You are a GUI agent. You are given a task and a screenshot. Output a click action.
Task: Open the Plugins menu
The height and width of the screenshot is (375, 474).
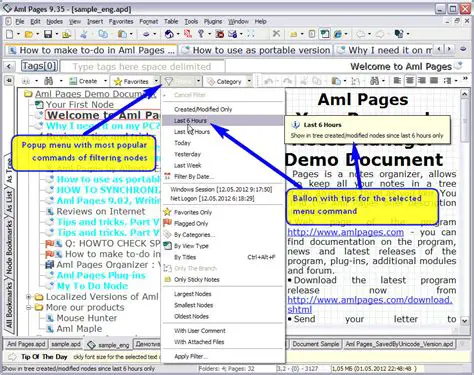213,21
